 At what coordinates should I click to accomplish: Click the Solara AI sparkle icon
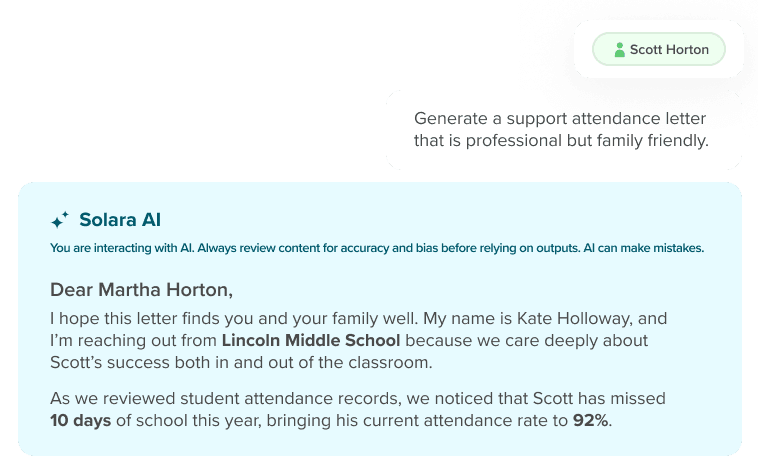pos(60,220)
